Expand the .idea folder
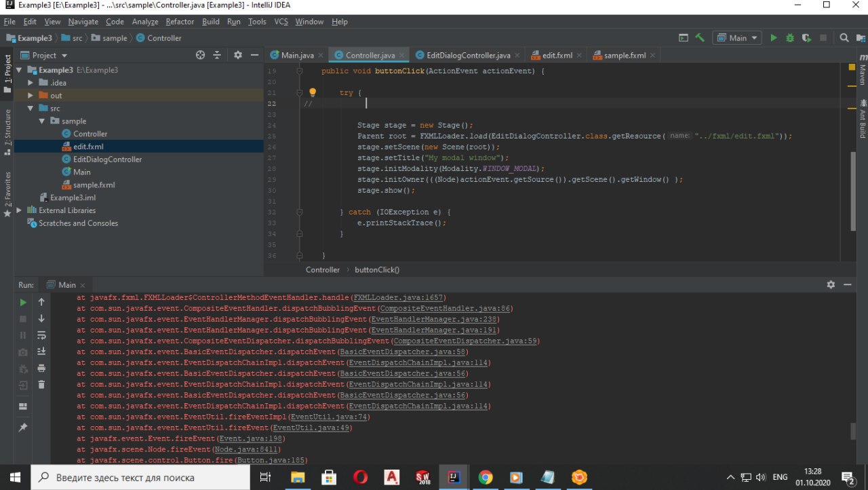Viewport: 868px width, 490px height. pyautogui.click(x=31, y=83)
